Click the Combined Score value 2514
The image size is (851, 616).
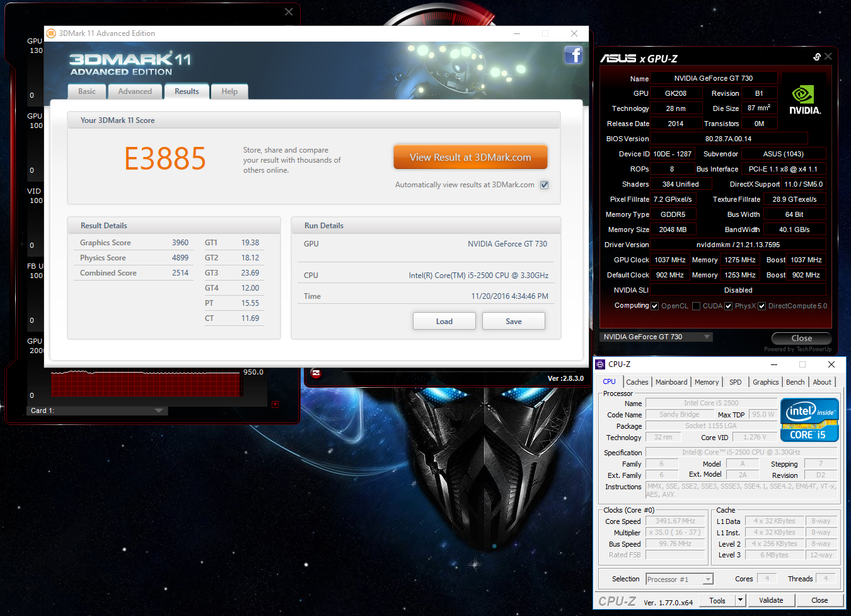coord(180,273)
